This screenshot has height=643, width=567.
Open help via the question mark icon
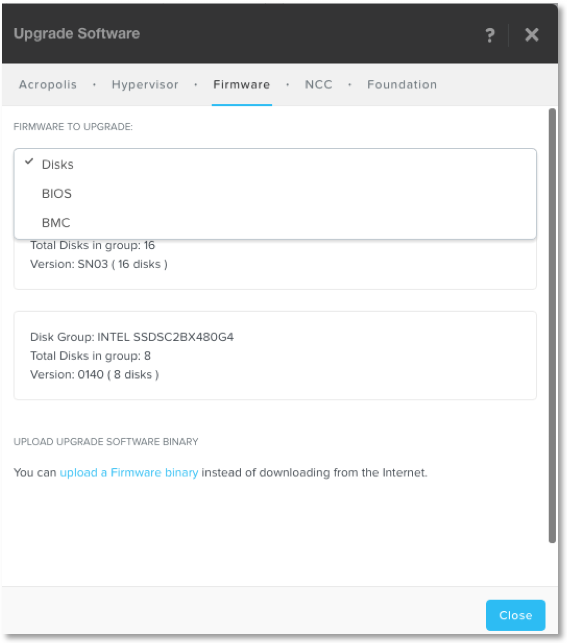[x=490, y=35]
